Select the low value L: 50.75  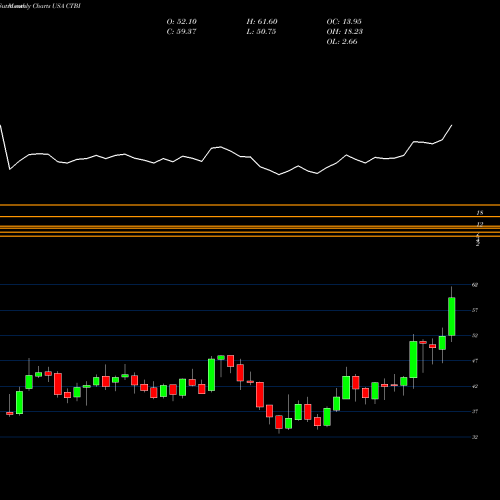click(261, 32)
